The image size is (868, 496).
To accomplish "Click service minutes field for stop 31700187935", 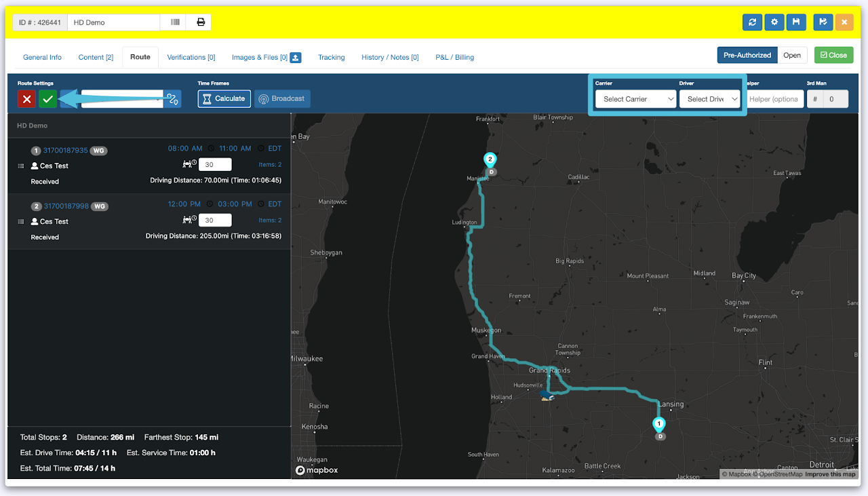I will (x=215, y=164).
